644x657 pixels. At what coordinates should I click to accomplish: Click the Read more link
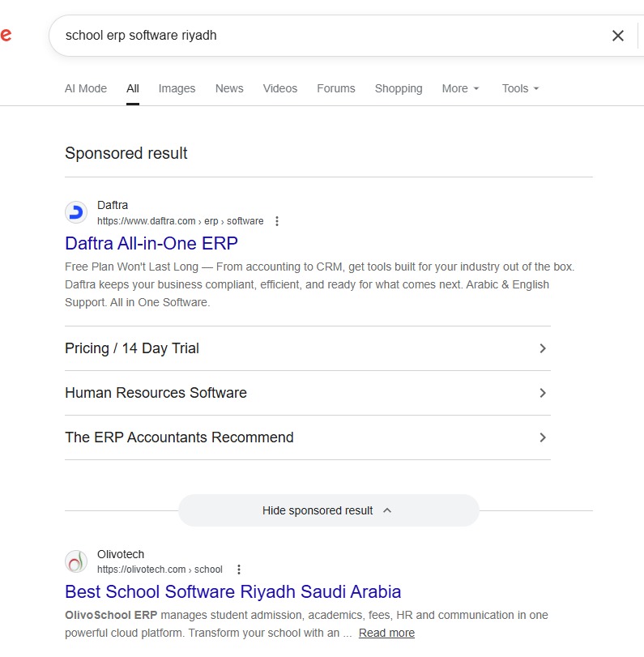(x=386, y=633)
